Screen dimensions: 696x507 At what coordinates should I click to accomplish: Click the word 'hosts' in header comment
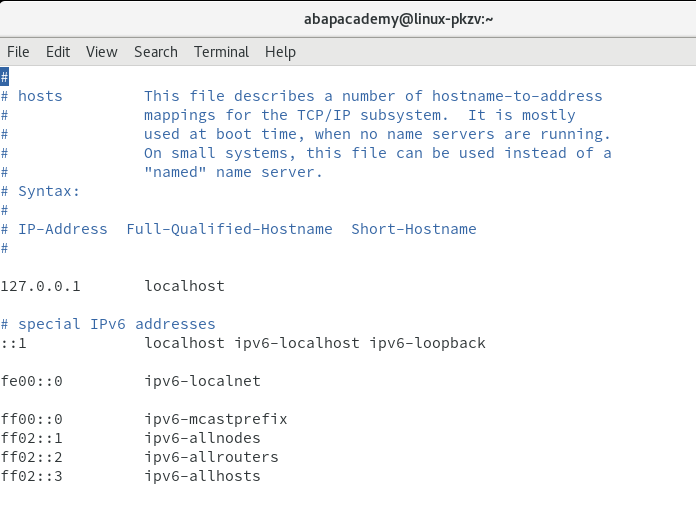(40, 96)
